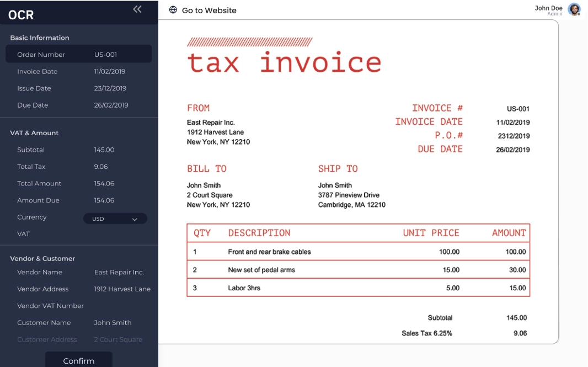The width and height of the screenshot is (588, 367).
Task: Click the Total Amount field value
Action: pos(104,184)
